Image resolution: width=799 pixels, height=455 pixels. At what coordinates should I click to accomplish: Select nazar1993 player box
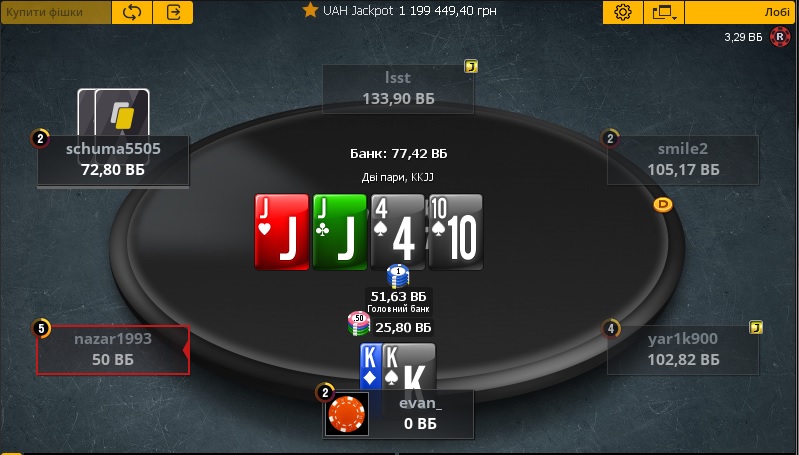[113, 350]
